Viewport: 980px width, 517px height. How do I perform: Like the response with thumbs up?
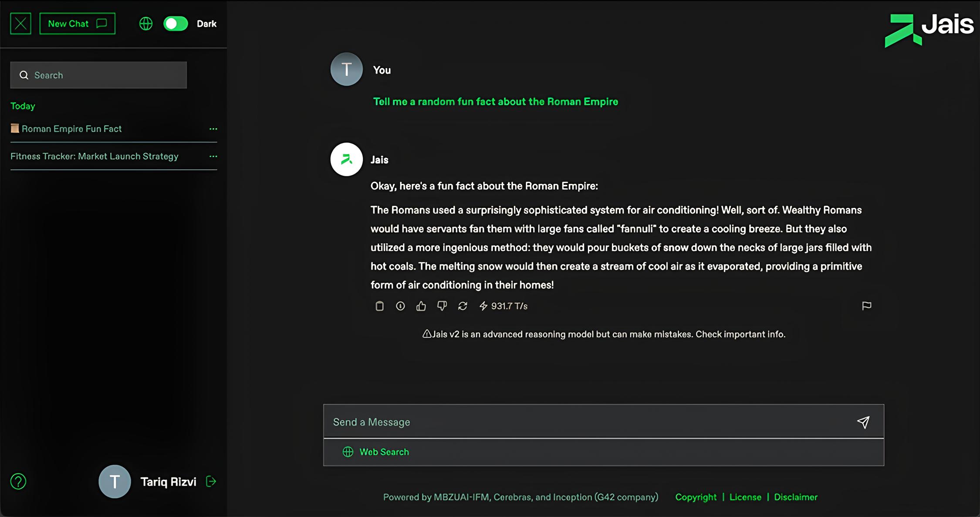tap(421, 306)
